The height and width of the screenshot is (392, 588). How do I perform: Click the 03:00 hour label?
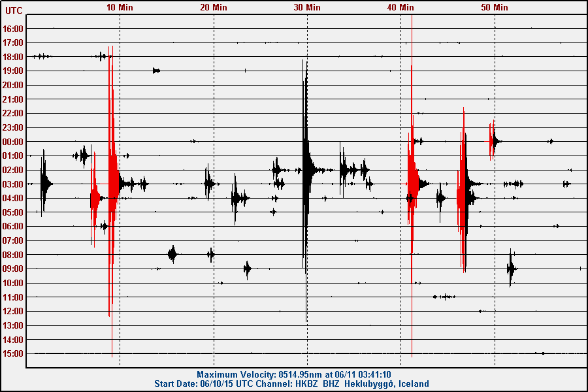tap(13, 184)
